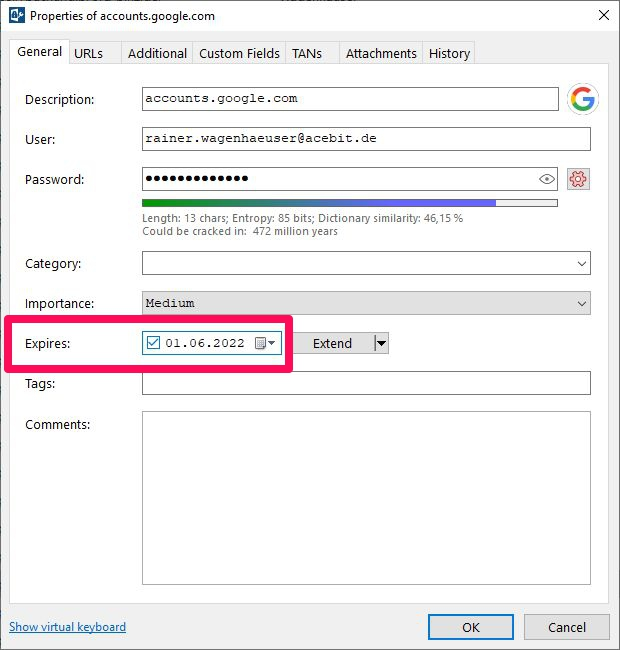Click the expiry date 01.06.2022

pyautogui.click(x=205, y=343)
